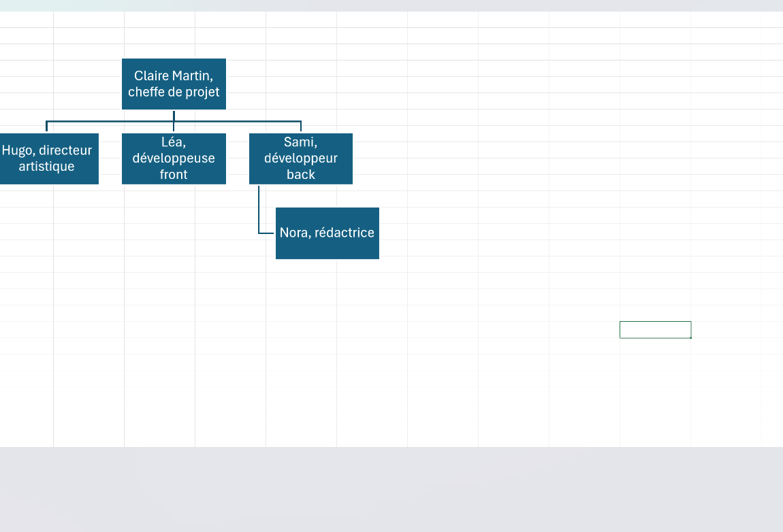Select the Hugo, directeur artistique shape
783x532 pixels.
[49, 159]
